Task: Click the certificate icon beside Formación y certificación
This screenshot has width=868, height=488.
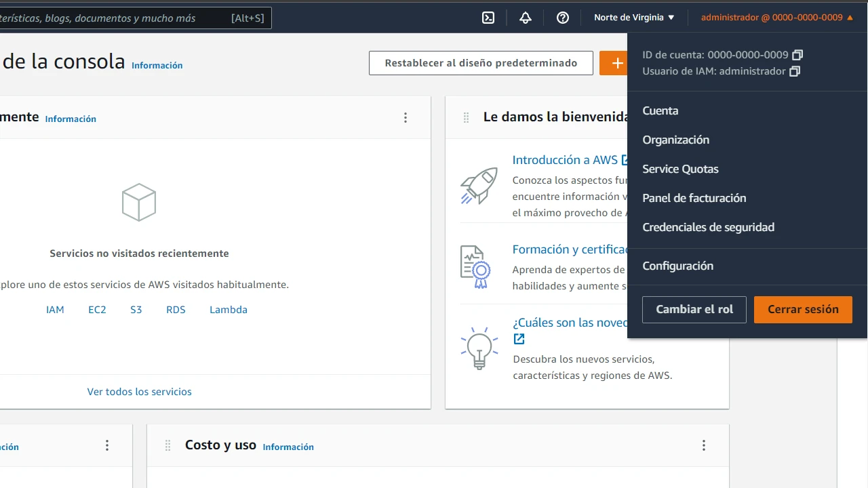Action: pos(475,267)
